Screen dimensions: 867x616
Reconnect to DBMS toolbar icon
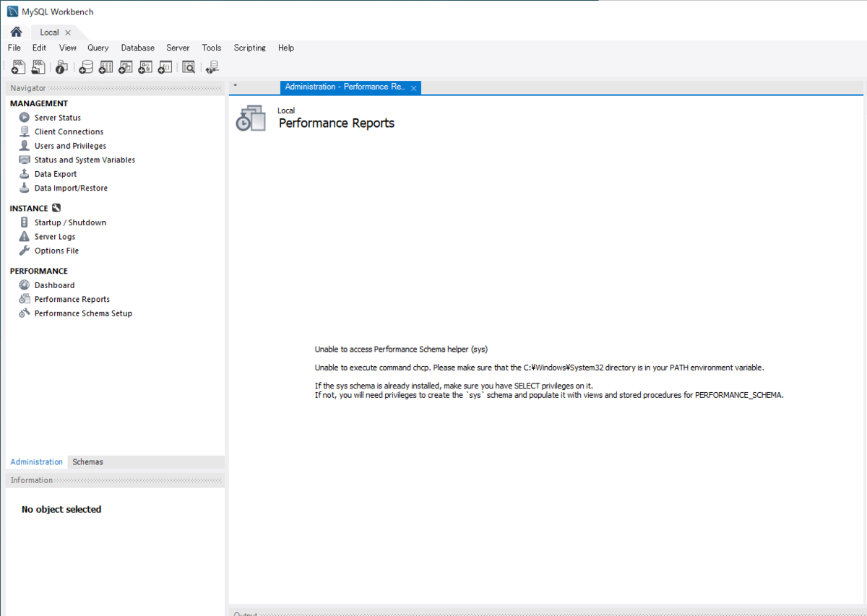(x=212, y=67)
